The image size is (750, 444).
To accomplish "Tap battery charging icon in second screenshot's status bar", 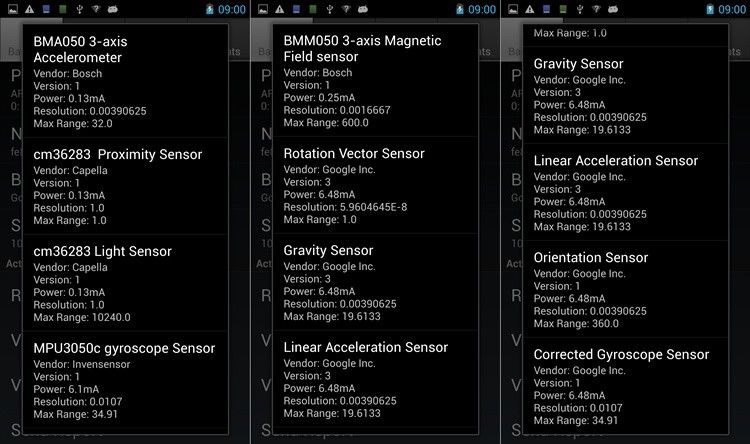I will click(x=460, y=9).
